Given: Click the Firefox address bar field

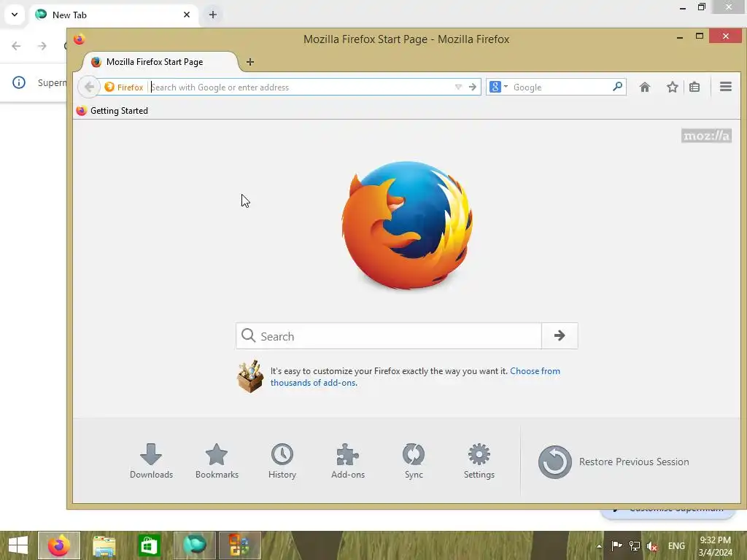Looking at the screenshot, I should [301, 87].
